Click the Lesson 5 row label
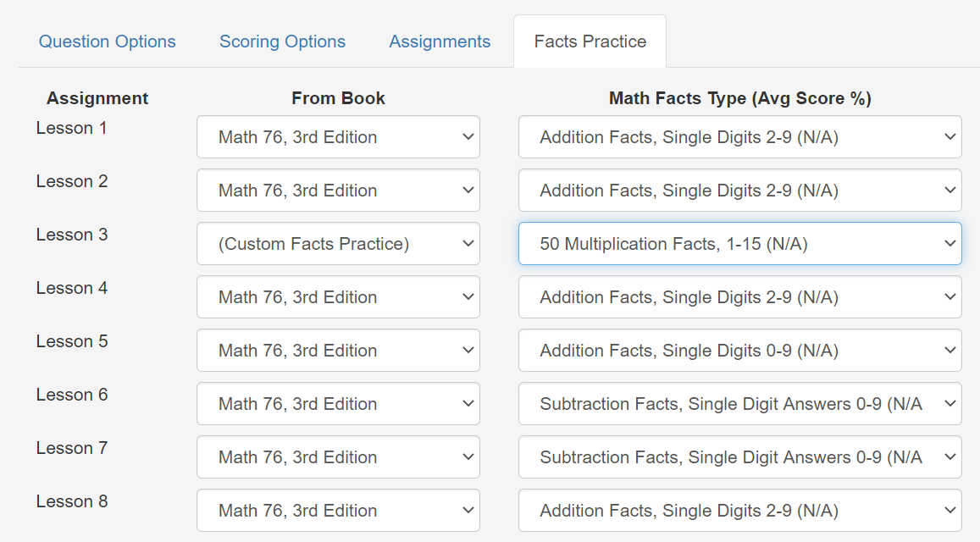This screenshot has height=542, width=980. (72, 341)
